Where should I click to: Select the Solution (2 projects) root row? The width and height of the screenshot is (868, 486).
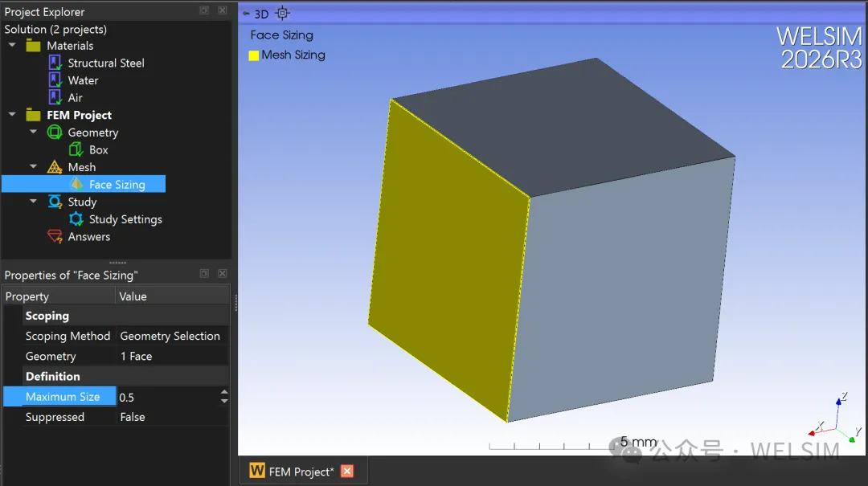pos(55,30)
